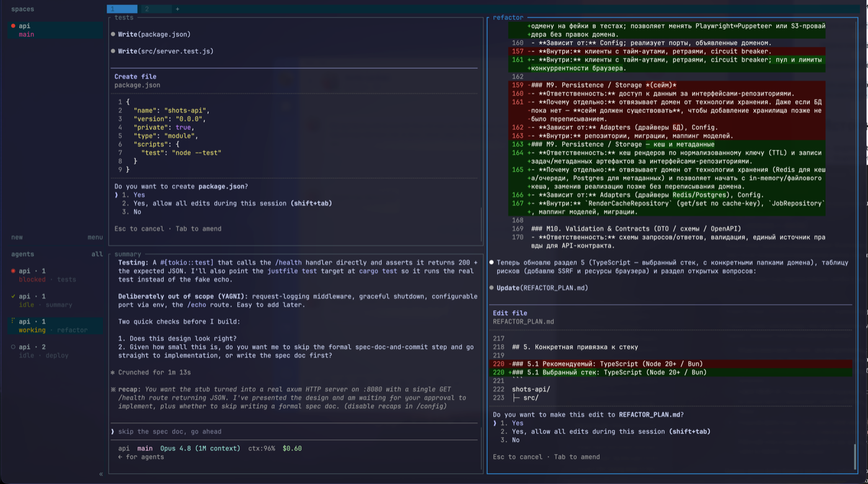Click the asterisk icon before 'Crunched for'
This screenshot has height=484, width=868.
pyautogui.click(x=112, y=373)
